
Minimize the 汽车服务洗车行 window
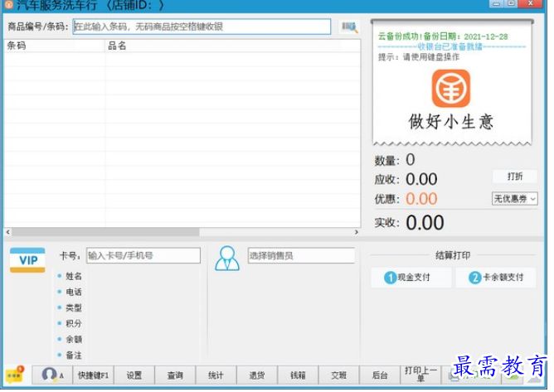497,3
